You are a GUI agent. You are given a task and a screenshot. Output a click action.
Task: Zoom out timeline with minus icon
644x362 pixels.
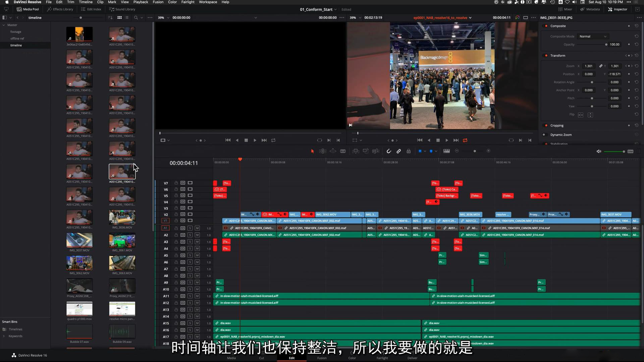tap(457, 151)
